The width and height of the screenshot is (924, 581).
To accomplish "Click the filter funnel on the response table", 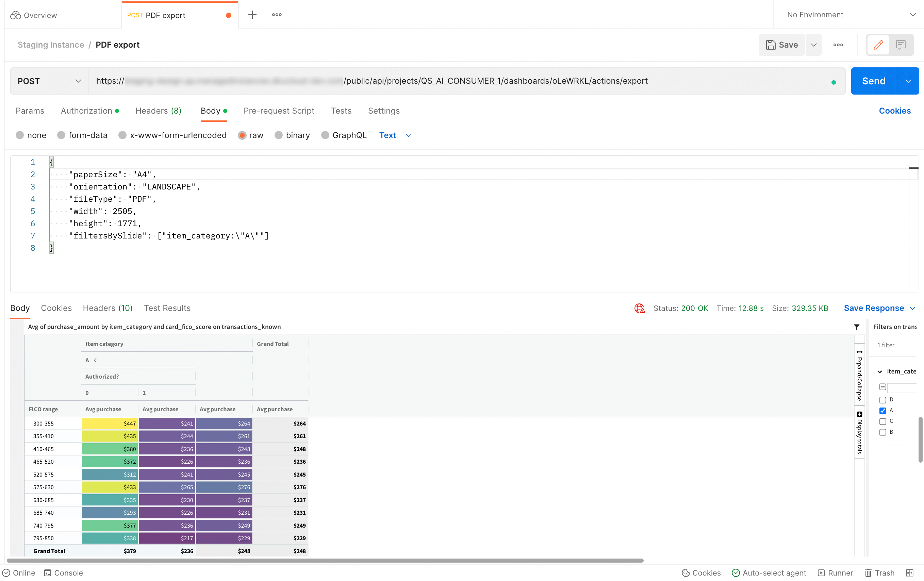I will (857, 327).
